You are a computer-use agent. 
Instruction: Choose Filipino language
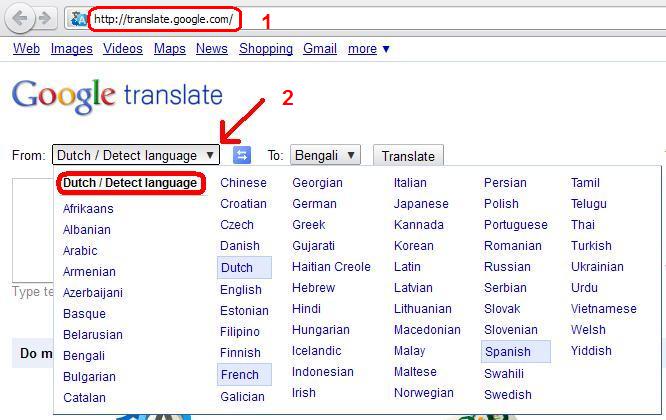240,332
